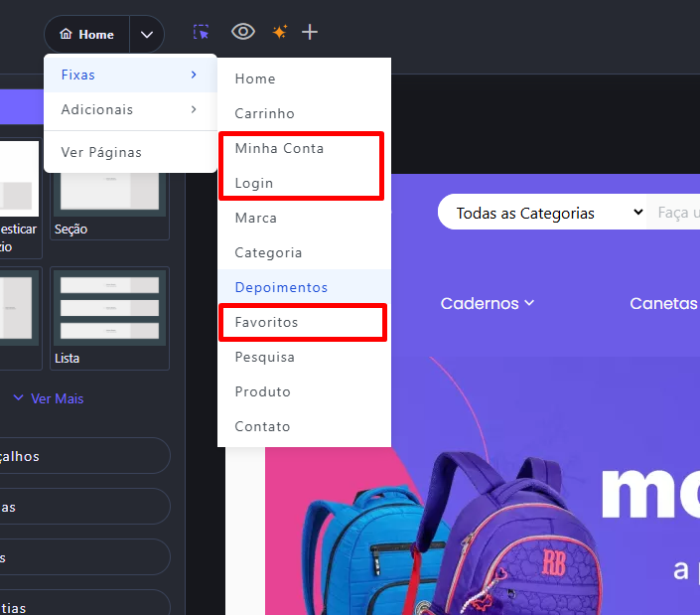
Task: Choose the Login page entry
Action: (254, 183)
